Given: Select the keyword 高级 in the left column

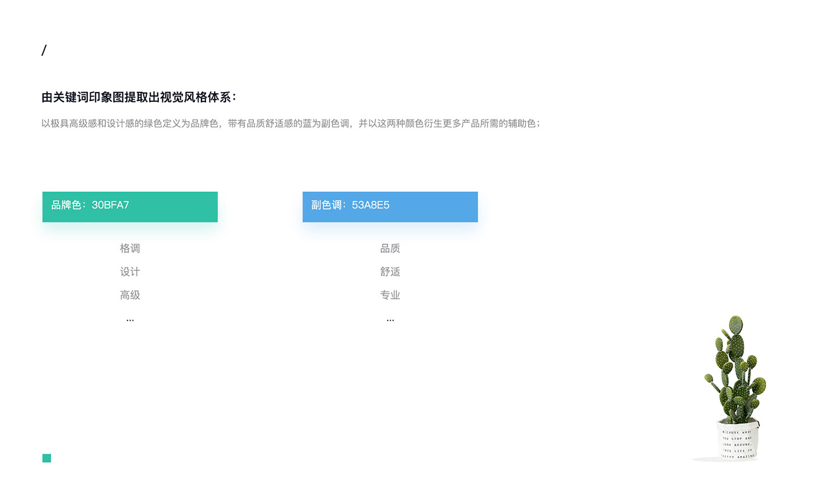Looking at the screenshot, I should tap(130, 295).
